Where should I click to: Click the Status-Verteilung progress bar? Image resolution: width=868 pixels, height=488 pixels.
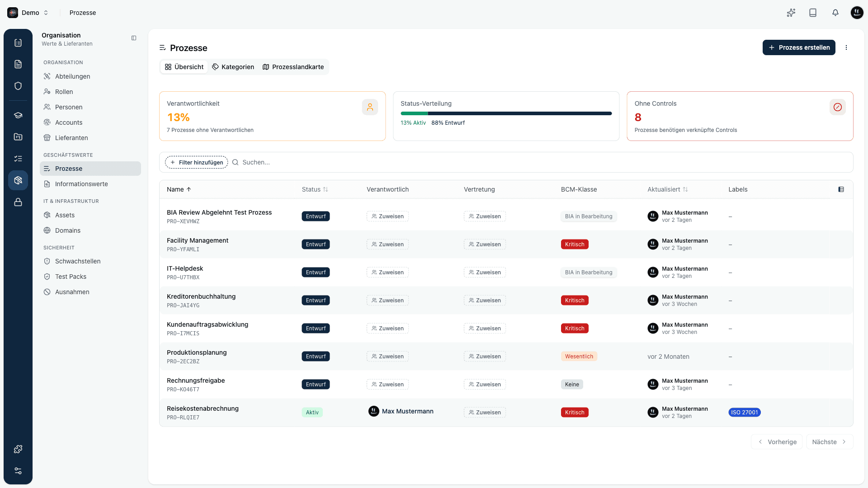pos(506,113)
